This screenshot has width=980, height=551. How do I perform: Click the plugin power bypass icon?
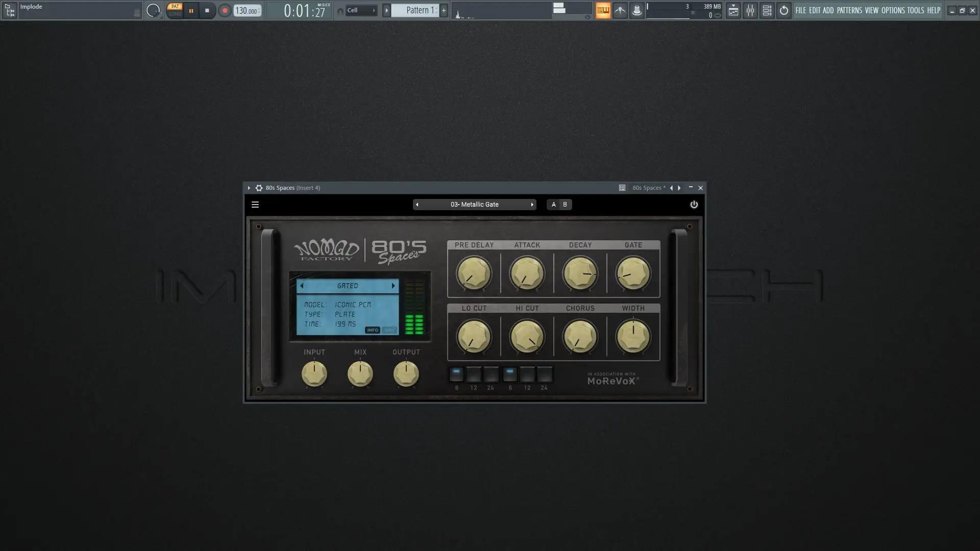point(694,205)
